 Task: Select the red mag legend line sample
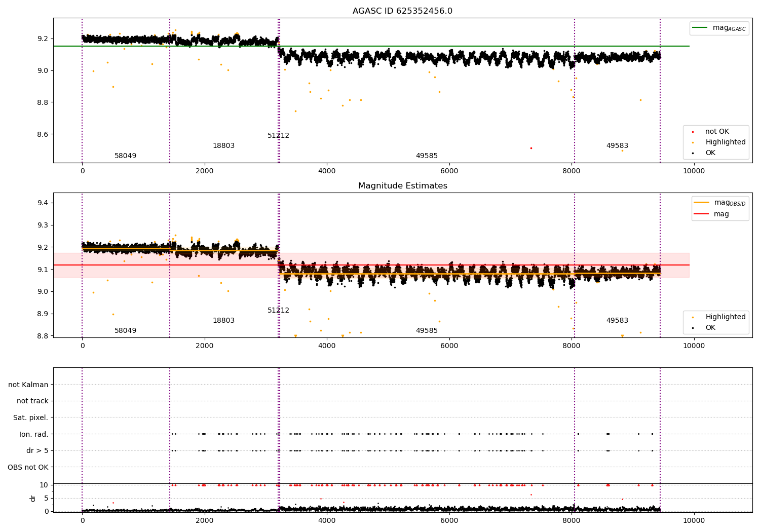coord(702,214)
